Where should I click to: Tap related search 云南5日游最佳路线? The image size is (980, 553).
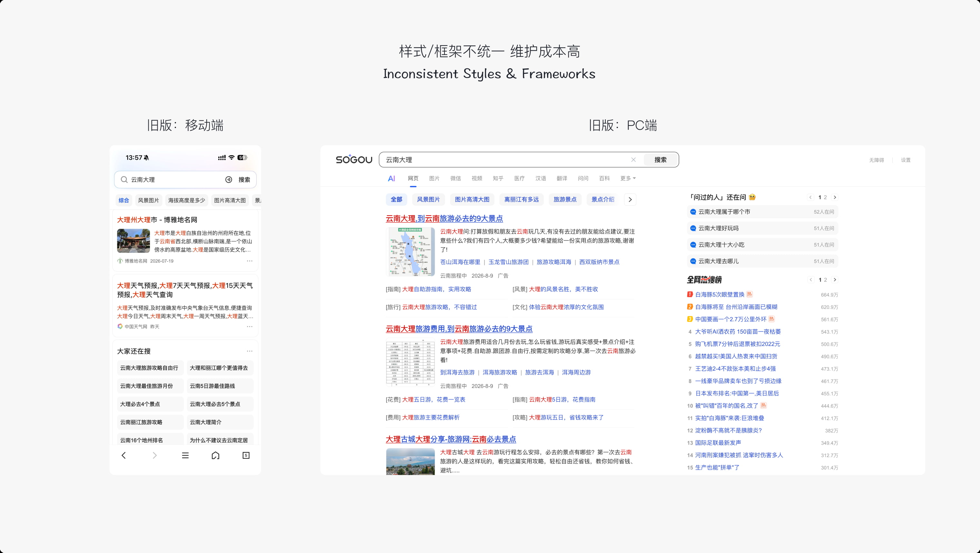point(220,386)
